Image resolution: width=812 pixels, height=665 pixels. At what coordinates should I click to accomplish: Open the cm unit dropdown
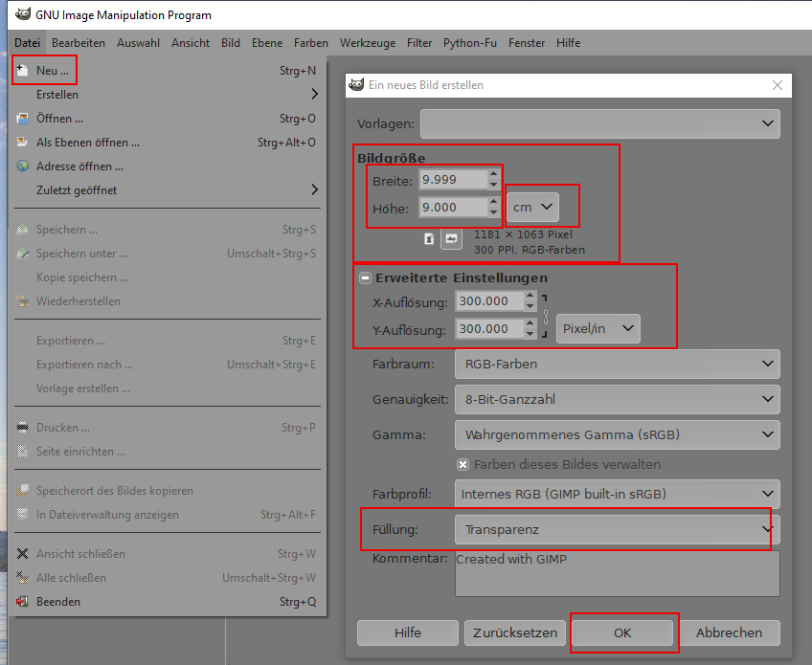(533, 207)
